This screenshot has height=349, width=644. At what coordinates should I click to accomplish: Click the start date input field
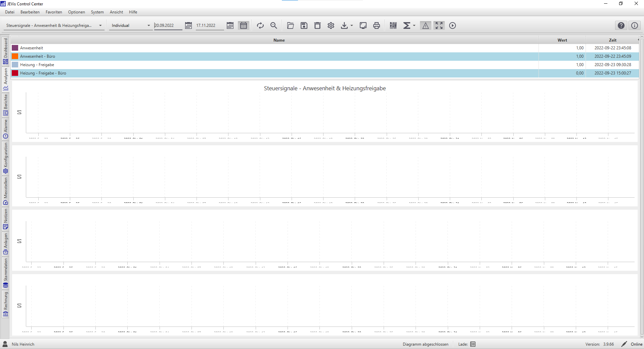point(168,25)
